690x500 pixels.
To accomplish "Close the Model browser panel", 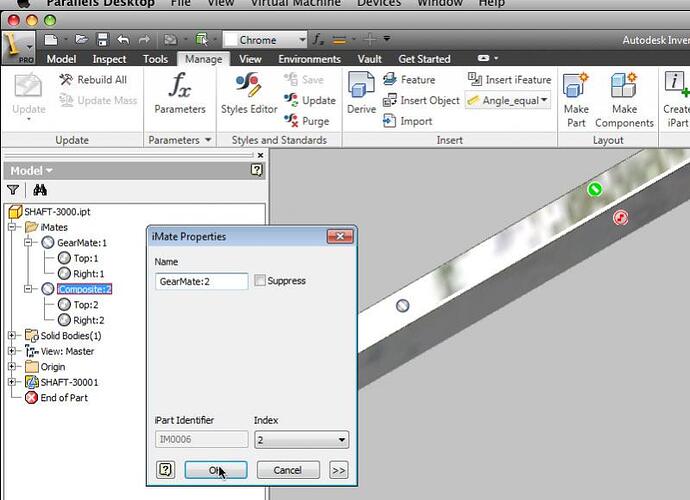I will tap(260, 155).
